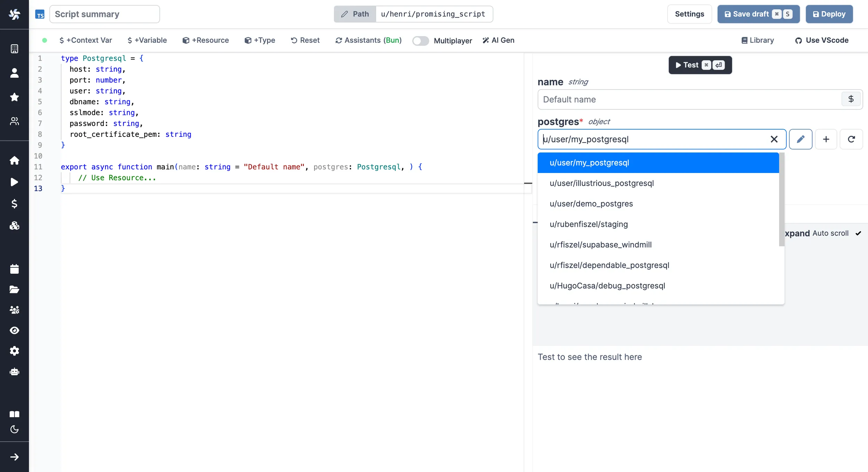Open Schedules calendar icon in sidebar
The width and height of the screenshot is (868, 472).
point(14,269)
